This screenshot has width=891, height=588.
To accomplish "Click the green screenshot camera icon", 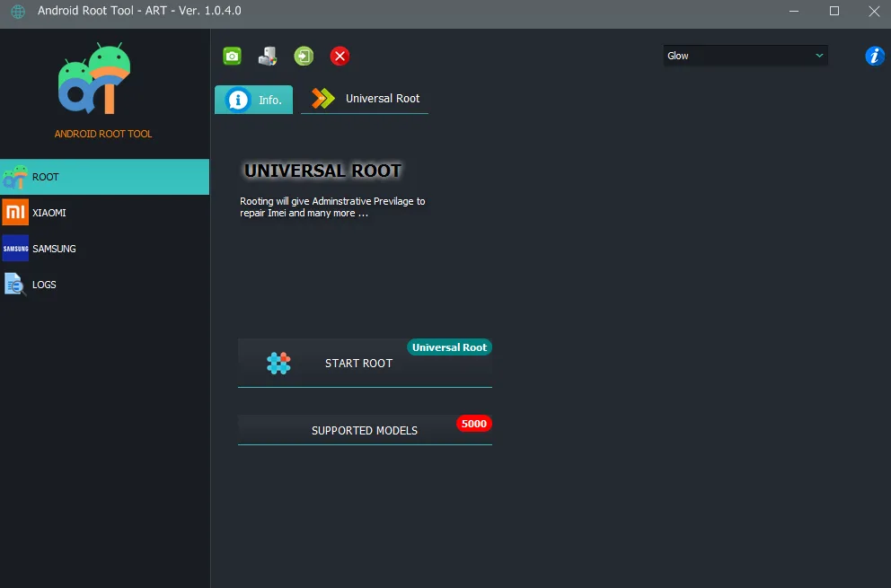I will [232, 57].
